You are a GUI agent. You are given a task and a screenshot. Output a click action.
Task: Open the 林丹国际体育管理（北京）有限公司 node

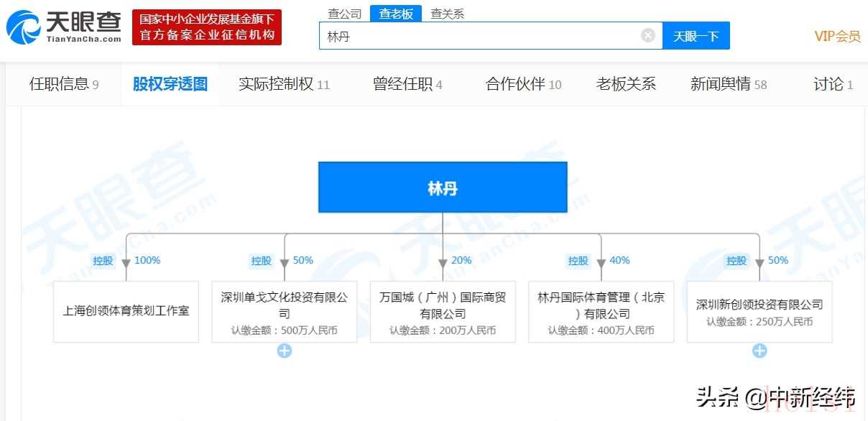pos(601,311)
